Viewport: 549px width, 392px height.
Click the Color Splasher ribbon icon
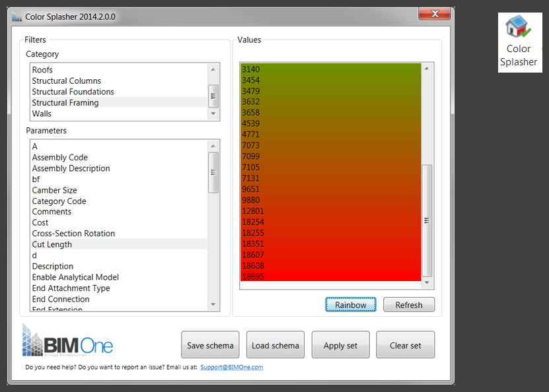[x=520, y=42]
